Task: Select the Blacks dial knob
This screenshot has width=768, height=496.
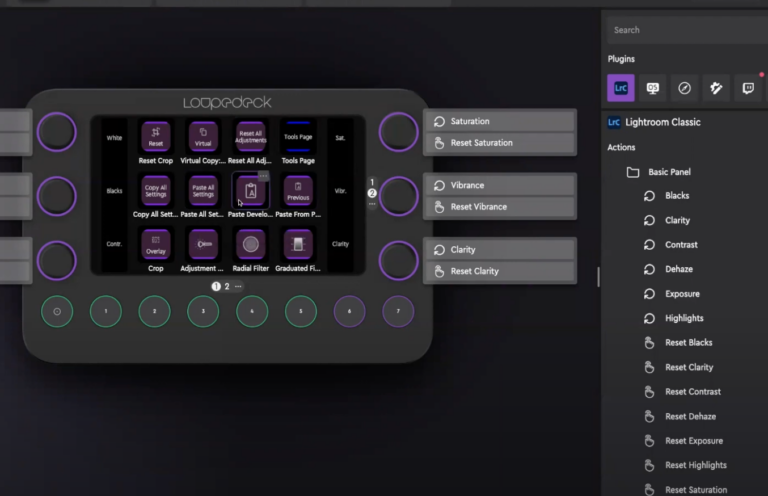Action: (x=57, y=196)
